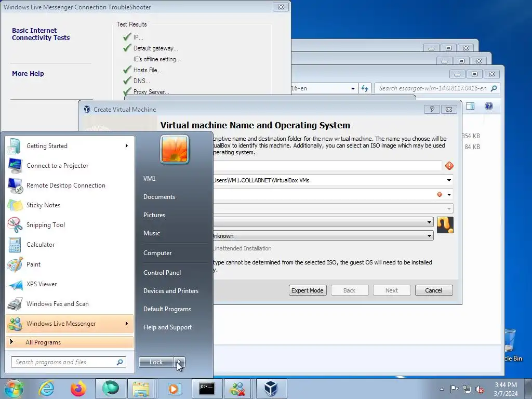The width and height of the screenshot is (532, 399).
Task: Open the Explorer address bar dropdown arrow
Action: point(353,88)
